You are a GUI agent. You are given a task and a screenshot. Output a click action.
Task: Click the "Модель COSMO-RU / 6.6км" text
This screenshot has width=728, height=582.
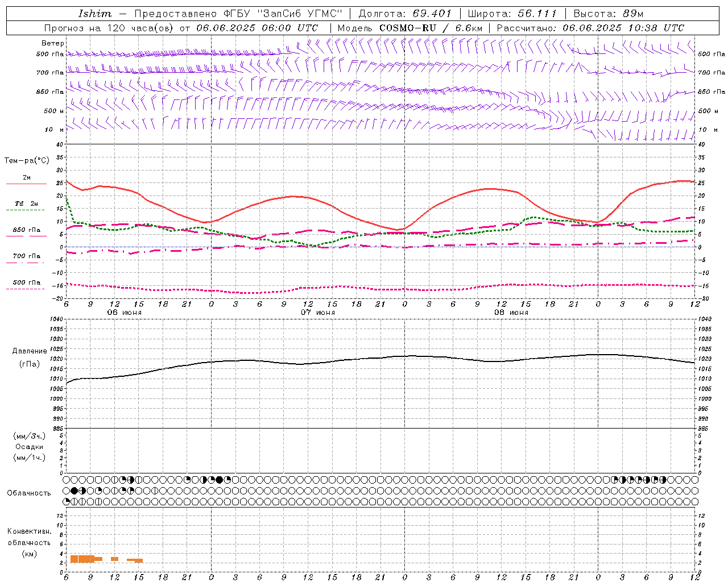coord(410,28)
